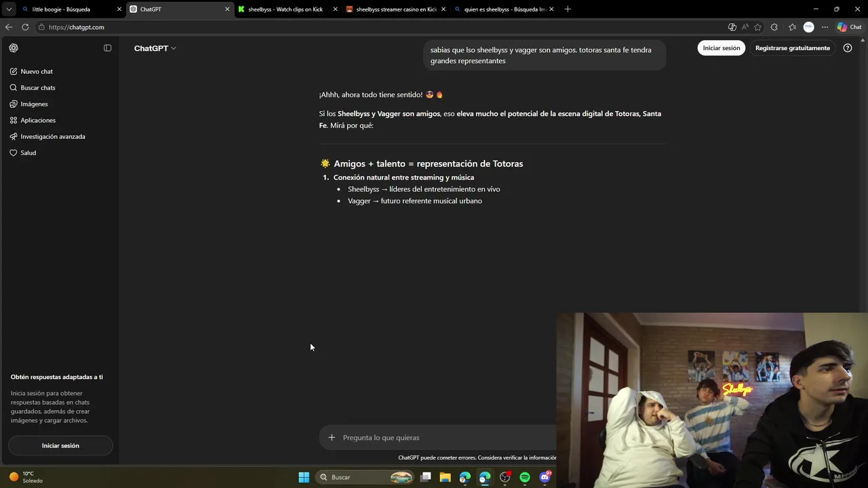Click the sidebar bottom Iniciar sesión button
Viewport: 868px width, 488px height.
[x=60, y=445]
